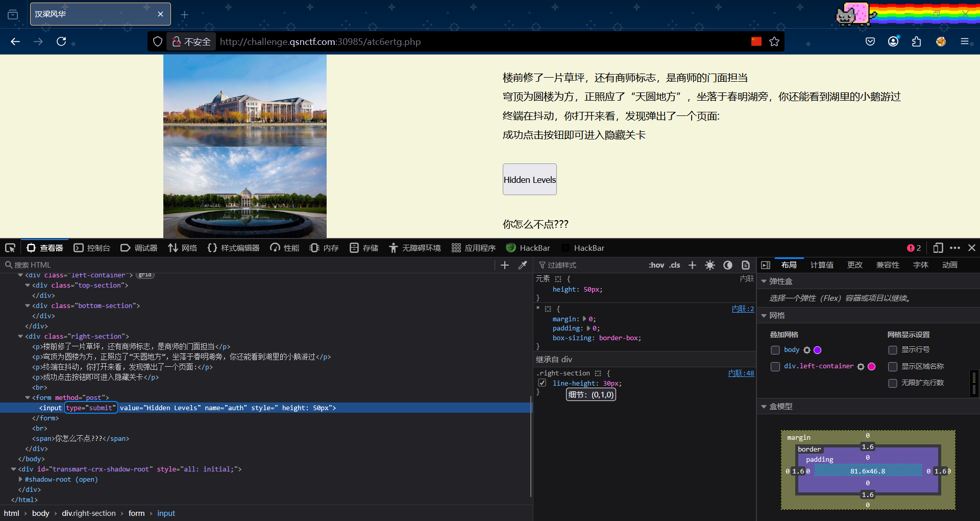Open the 内联:2 stylesheet link
This screenshot has height=521, width=980.
[743, 309]
